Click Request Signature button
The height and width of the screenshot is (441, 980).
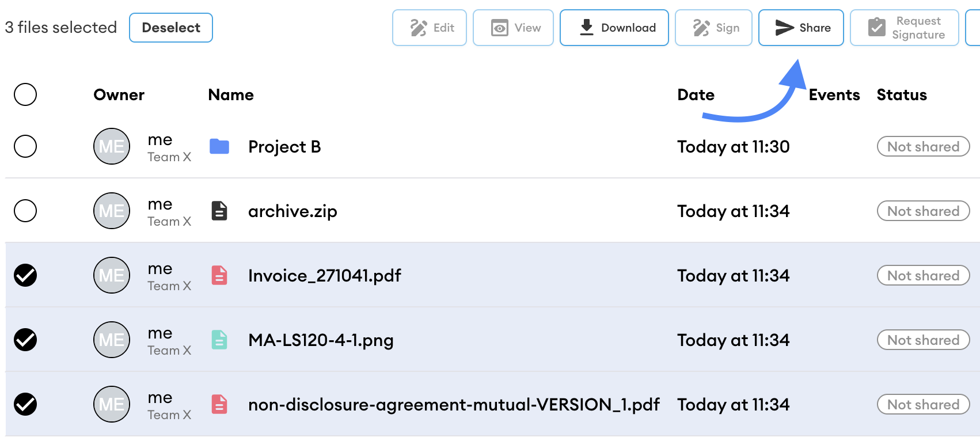click(x=905, y=28)
